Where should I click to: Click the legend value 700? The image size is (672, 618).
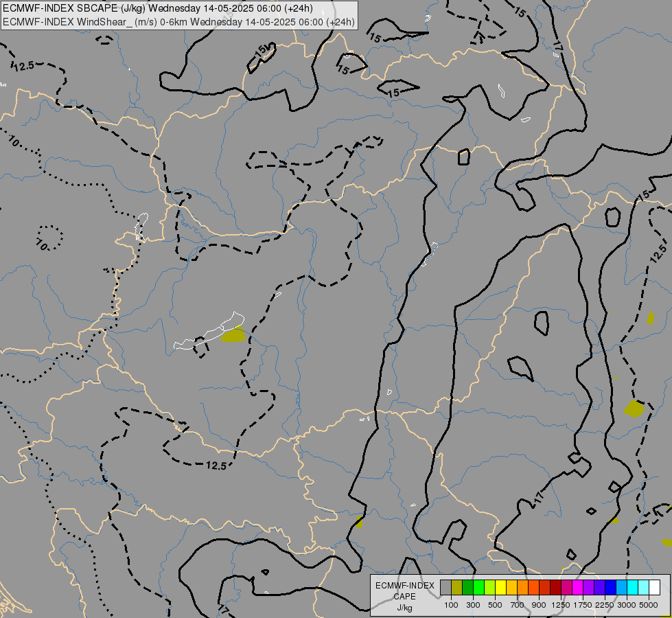[518, 605]
